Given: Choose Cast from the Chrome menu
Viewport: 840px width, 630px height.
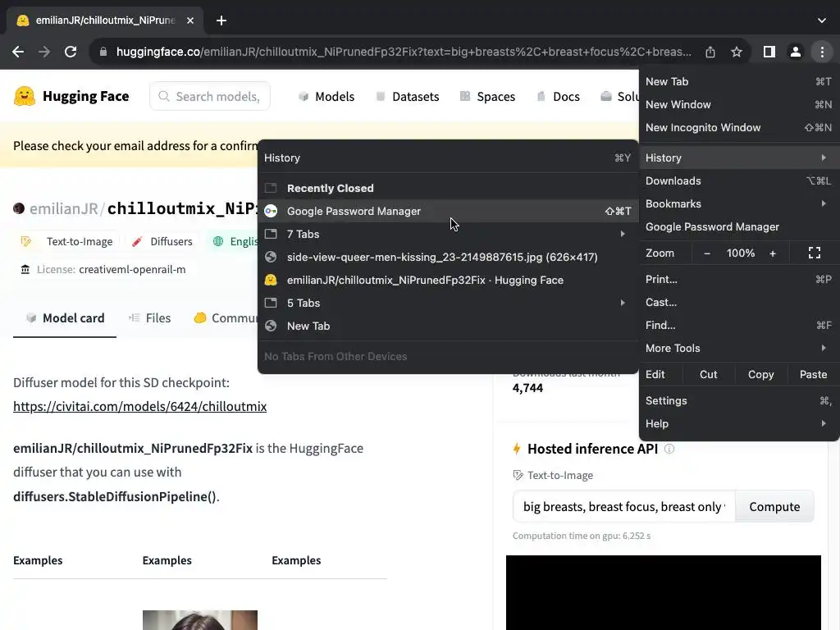Looking at the screenshot, I should [x=739, y=302].
